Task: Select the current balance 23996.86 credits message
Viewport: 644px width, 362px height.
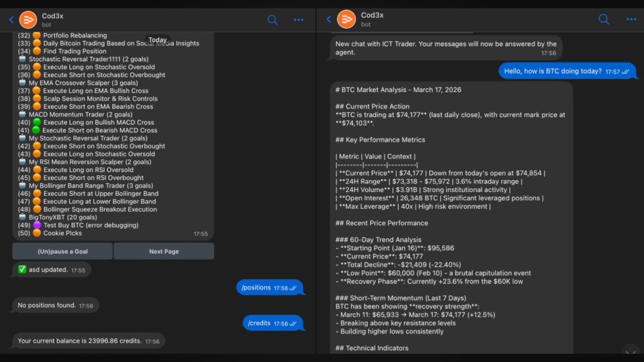Action: (x=89, y=341)
